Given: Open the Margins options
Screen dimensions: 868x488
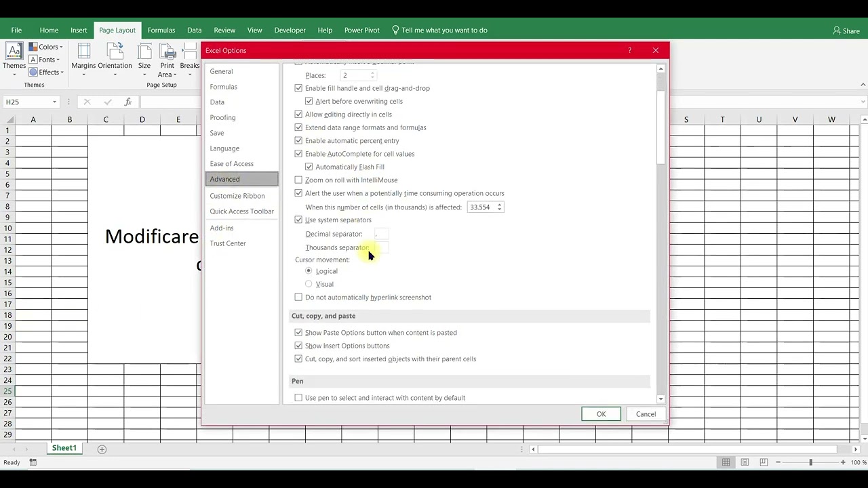Looking at the screenshot, I should click(x=83, y=59).
